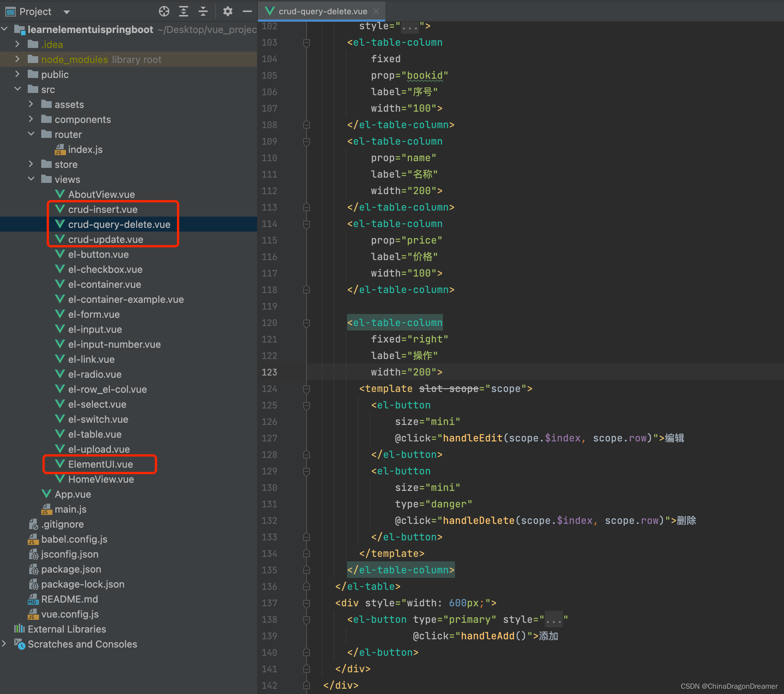Click line number 123 in gutter
The height and width of the screenshot is (694, 784).
pyautogui.click(x=269, y=372)
